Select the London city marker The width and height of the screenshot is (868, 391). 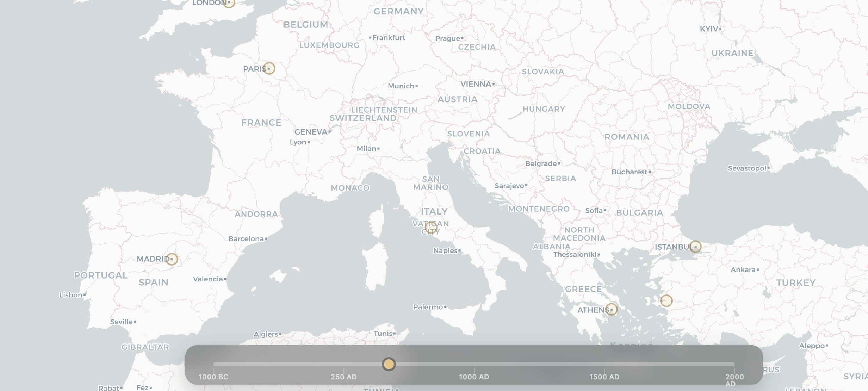click(x=229, y=3)
